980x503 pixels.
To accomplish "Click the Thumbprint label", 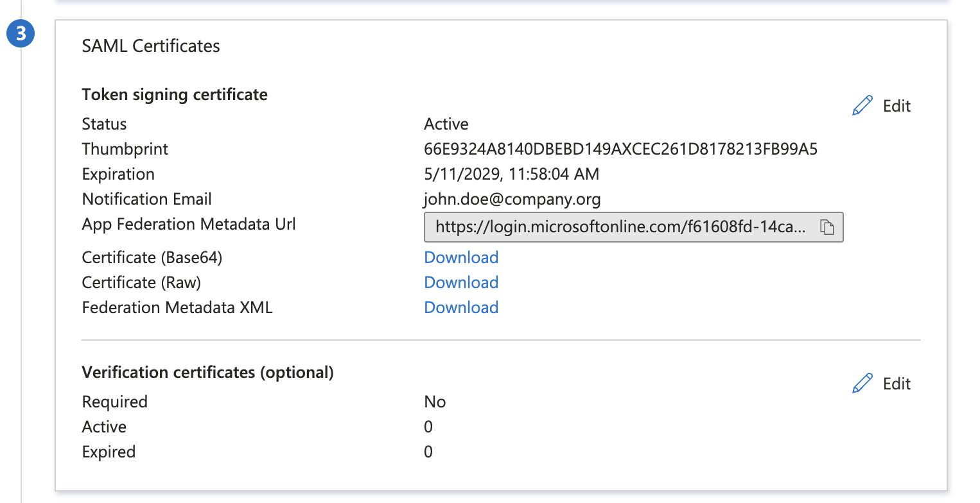I will [125, 149].
